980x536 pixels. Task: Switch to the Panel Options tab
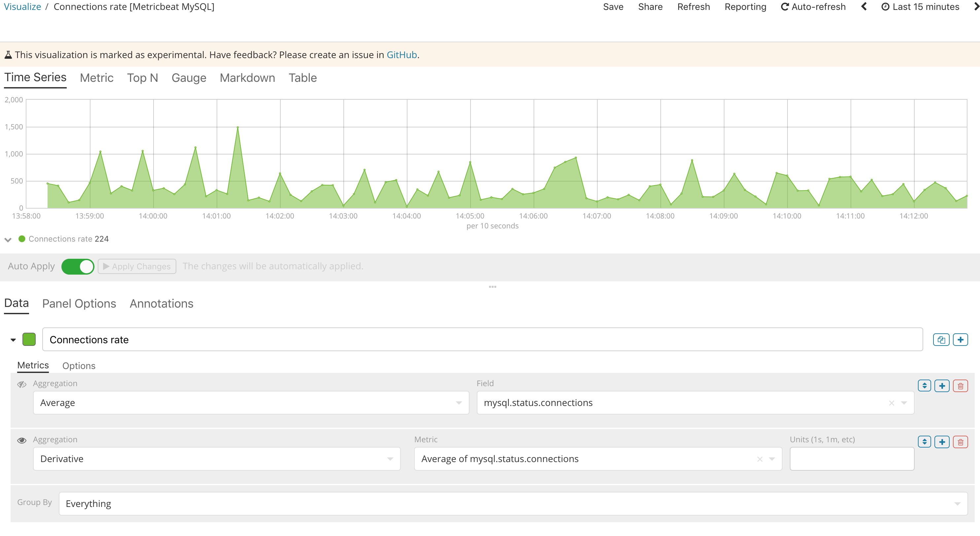tap(79, 303)
